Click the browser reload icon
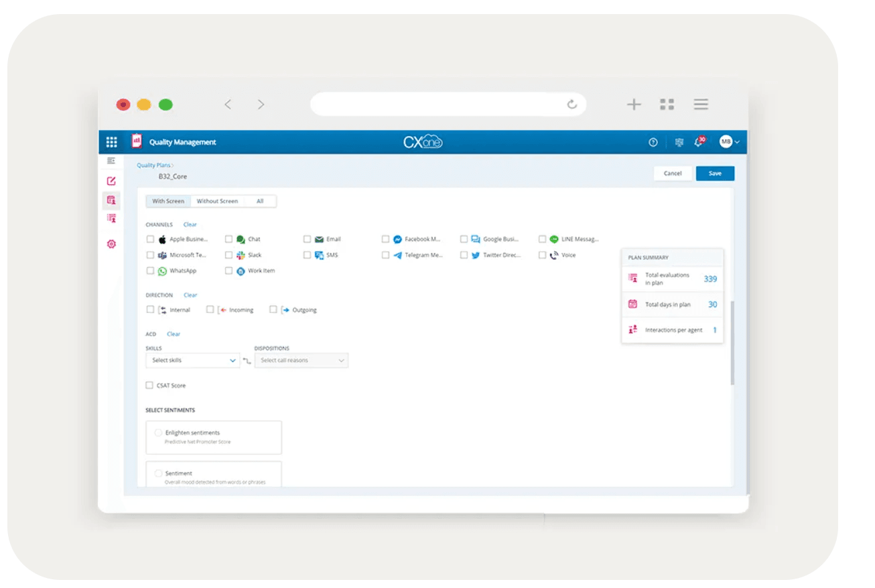The height and width of the screenshot is (588, 875). coord(571,104)
